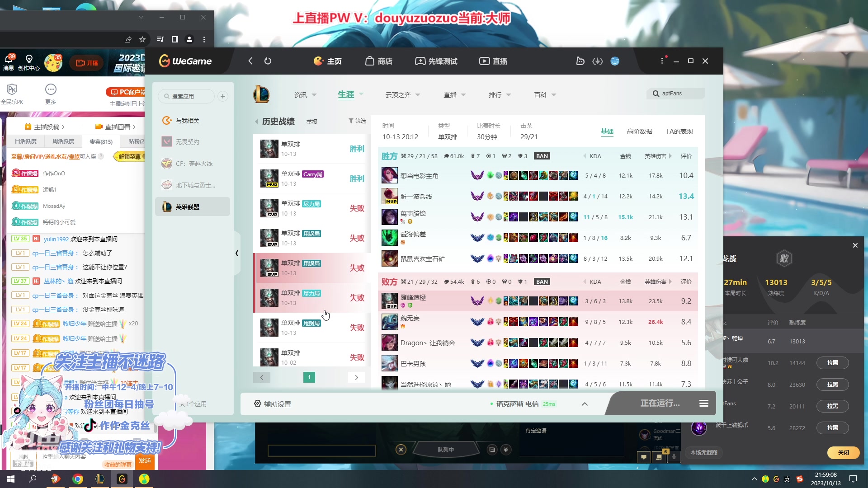Click the download manager icon in WeGame header

(598, 61)
